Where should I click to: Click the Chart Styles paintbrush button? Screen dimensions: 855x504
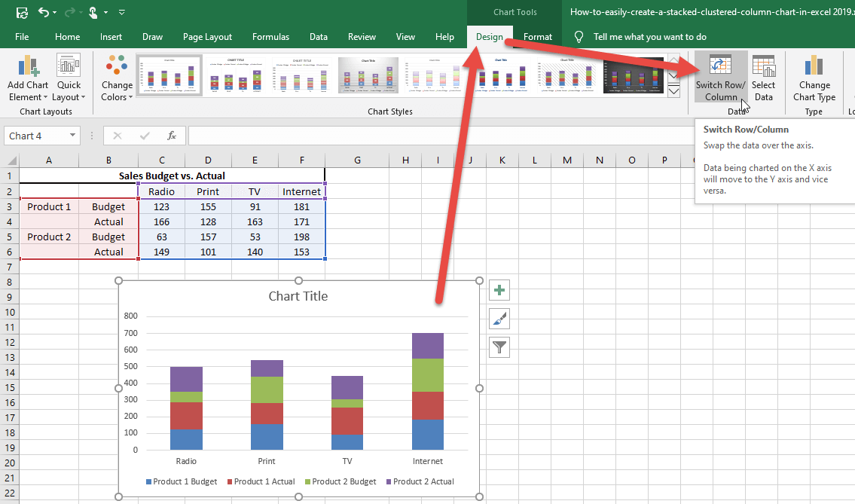click(499, 319)
